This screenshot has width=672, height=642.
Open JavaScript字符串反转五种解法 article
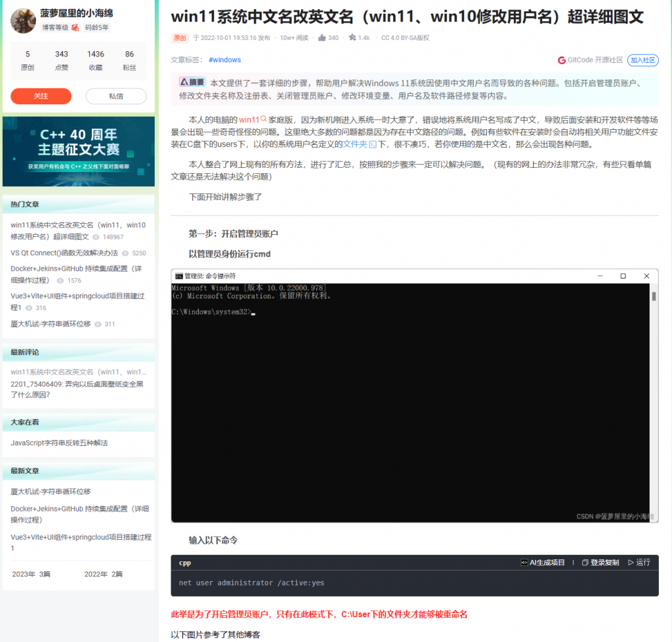pyautogui.click(x=59, y=443)
